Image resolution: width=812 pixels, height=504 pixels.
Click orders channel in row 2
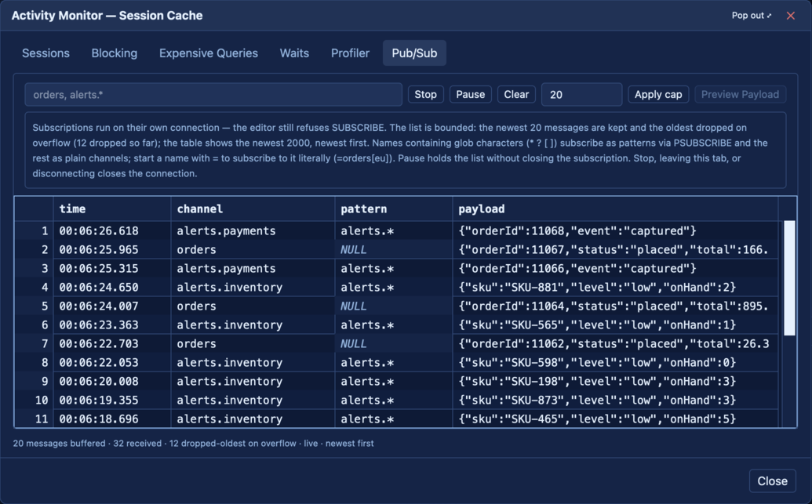point(253,250)
